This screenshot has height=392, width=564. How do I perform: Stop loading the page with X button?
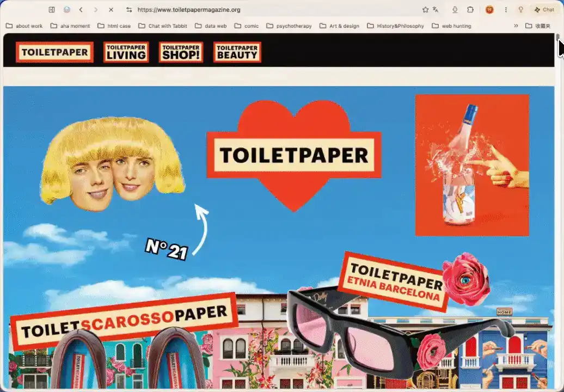pyautogui.click(x=111, y=10)
